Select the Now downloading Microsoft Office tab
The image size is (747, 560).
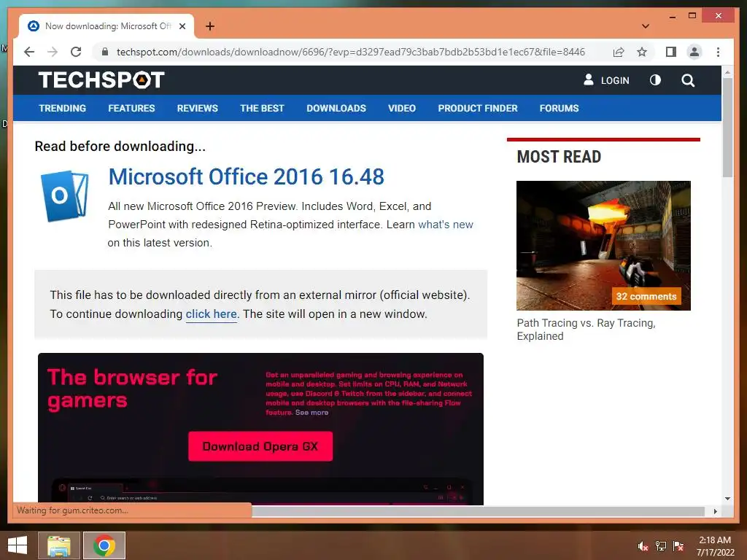[107, 26]
